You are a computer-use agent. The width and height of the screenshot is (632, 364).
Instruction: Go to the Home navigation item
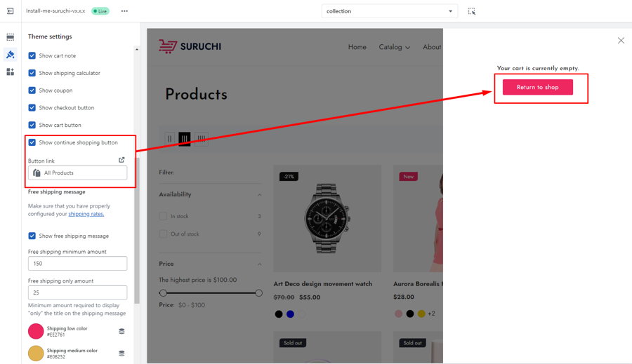coord(357,47)
